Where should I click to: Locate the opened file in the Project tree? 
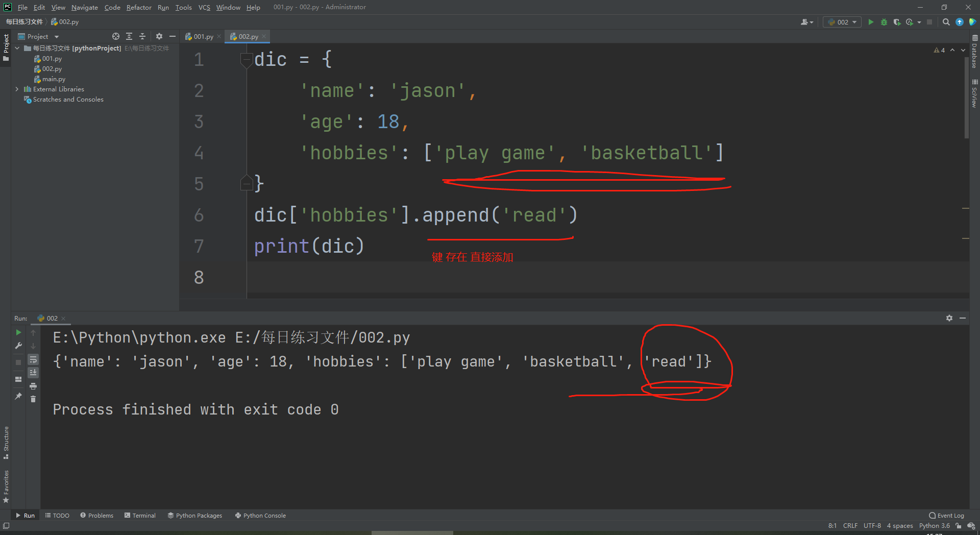pos(116,36)
